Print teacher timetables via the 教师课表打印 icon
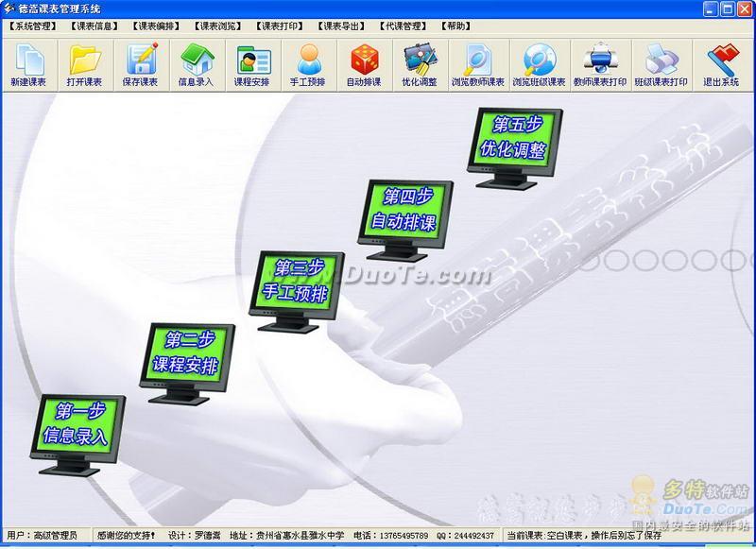756x549 pixels. [x=600, y=65]
